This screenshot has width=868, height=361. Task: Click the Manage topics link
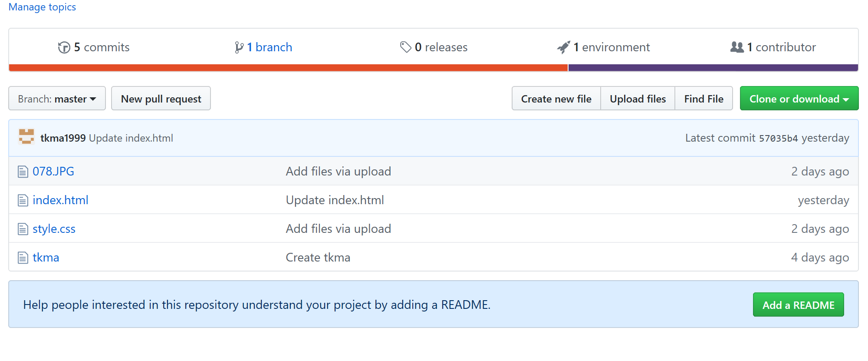coord(42,7)
